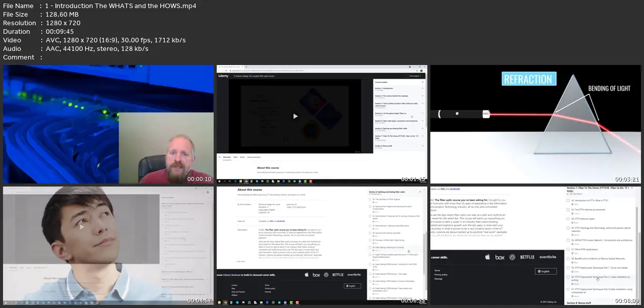Check lecture 53 The FTTH network environment
Image resolution: width=644 pixels, height=308 pixels.
click(x=568, y=210)
